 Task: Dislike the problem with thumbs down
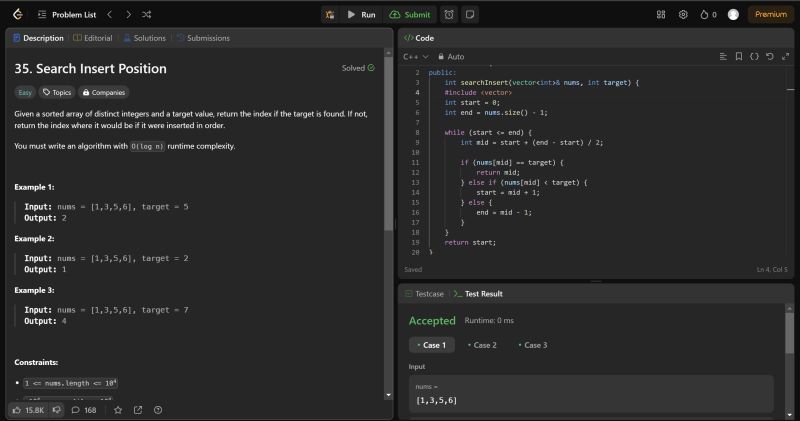click(57, 410)
